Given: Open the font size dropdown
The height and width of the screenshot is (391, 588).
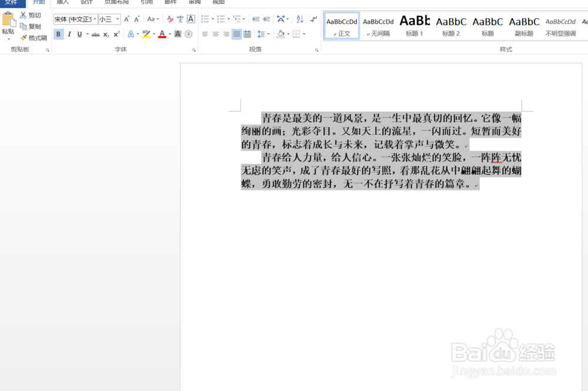Looking at the screenshot, I should click(117, 19).
